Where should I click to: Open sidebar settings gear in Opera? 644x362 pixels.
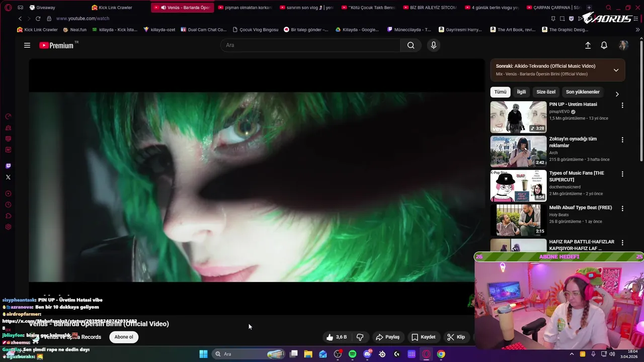point(8,227)
